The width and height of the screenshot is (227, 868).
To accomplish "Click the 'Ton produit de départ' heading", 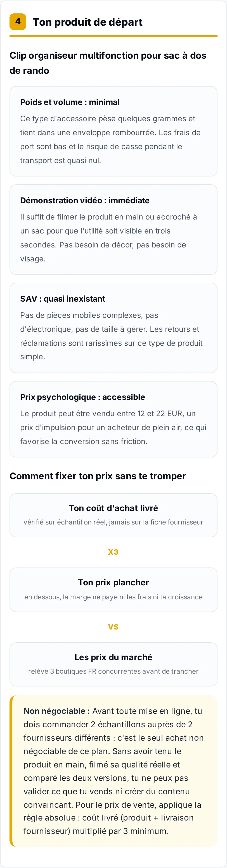I will (x=87, y=22).
